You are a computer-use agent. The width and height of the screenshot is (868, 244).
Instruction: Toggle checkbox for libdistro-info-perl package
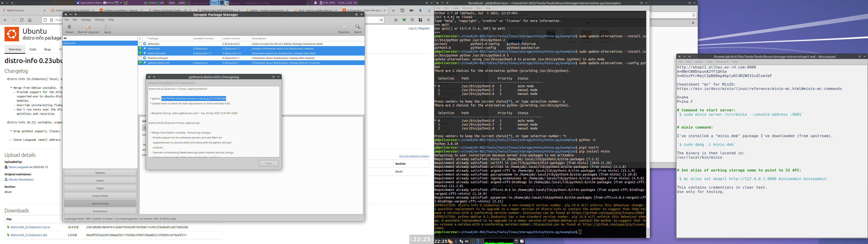click(140, 58)
